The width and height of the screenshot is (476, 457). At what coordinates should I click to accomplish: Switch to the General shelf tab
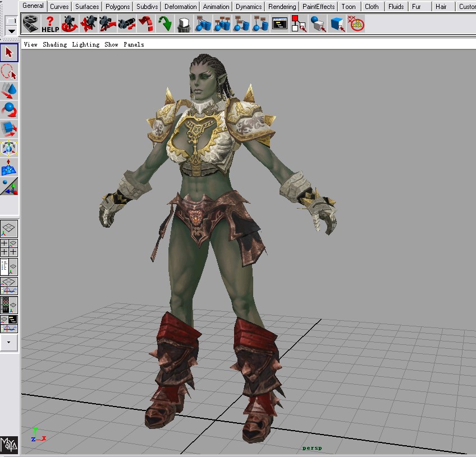33,6
